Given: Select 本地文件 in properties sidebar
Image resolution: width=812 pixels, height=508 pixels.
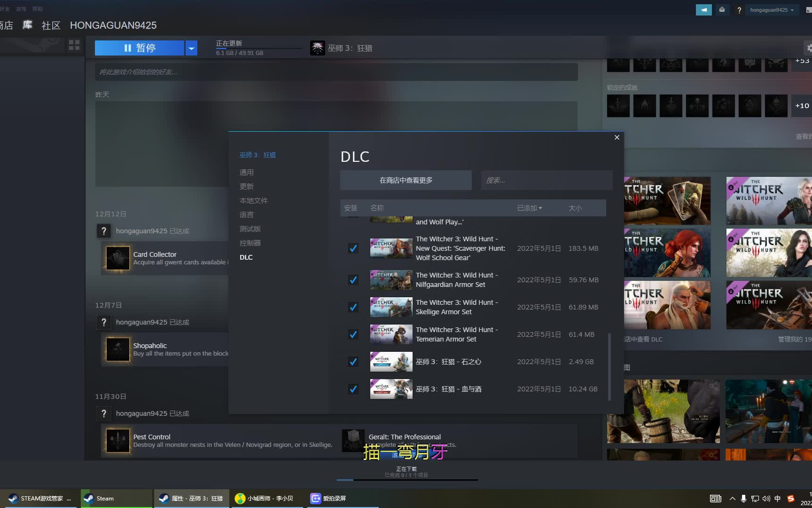Looking at the screenshot, I should [254, 201].
